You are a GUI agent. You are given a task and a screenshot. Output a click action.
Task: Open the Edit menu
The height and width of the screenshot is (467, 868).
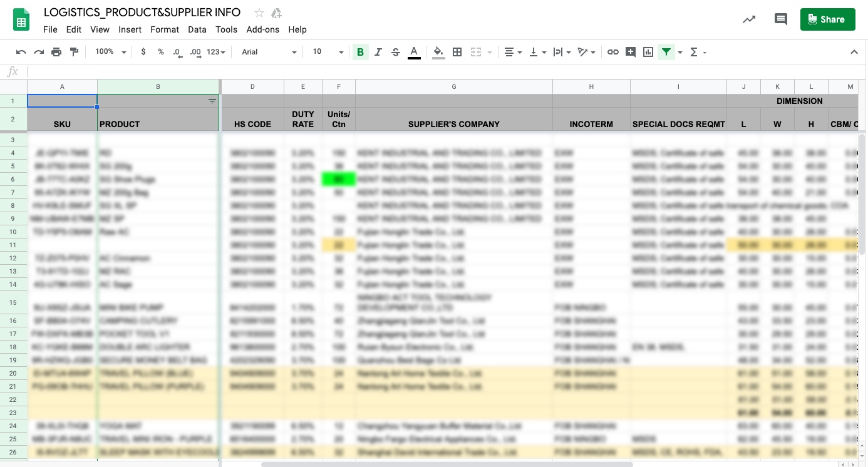tap(74, 29)
